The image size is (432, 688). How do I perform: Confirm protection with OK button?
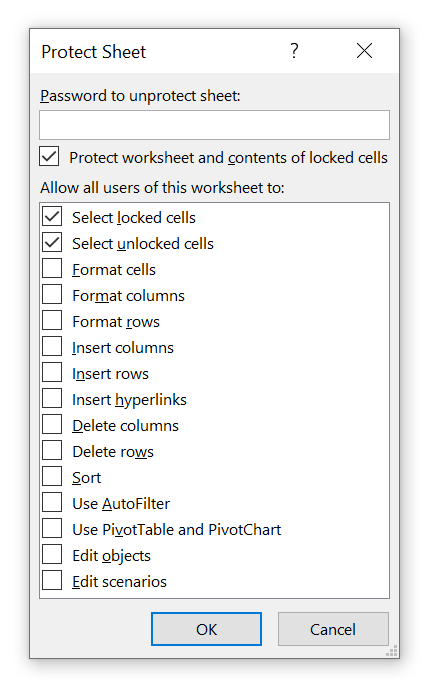point(207,629)
